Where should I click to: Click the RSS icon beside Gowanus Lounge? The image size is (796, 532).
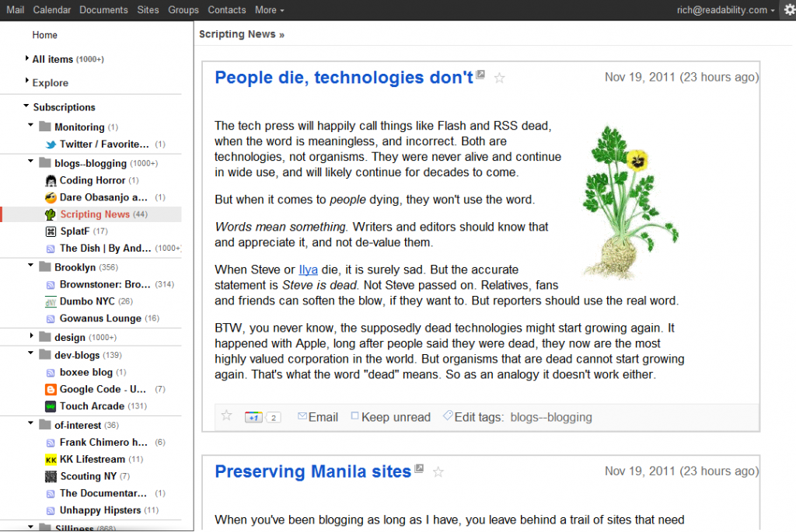click(x=51, y=319)
